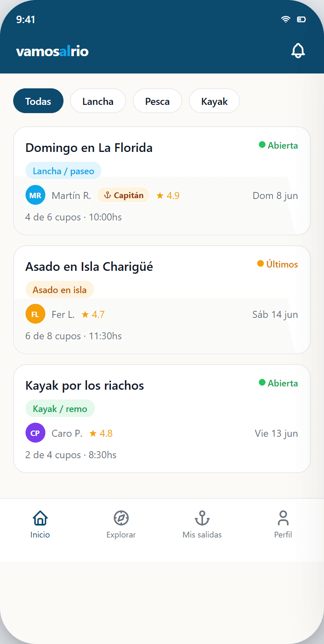The width and height of the screenshot is (324, 644).
Task: Tap the CP avatar of Caro P.
Action: tap(35, 433)
